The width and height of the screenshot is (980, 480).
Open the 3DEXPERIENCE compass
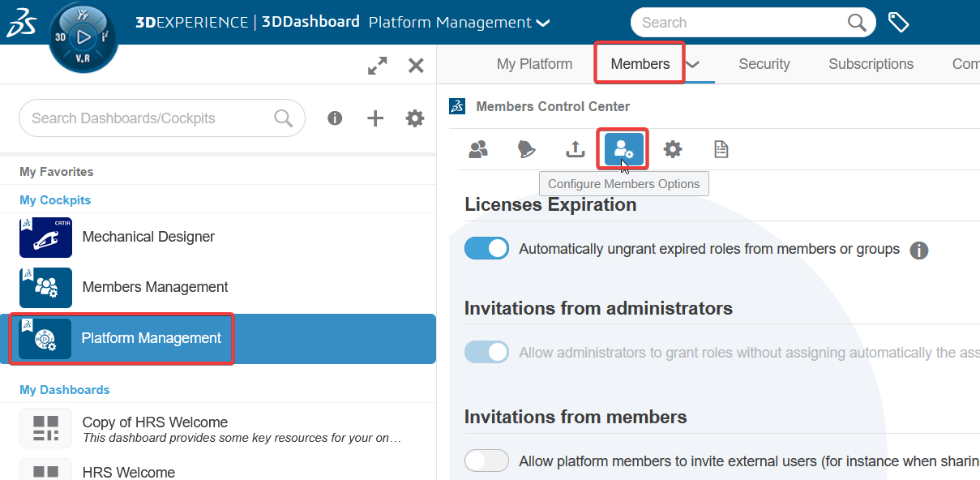pyautogui.click(x=83, y=36)
